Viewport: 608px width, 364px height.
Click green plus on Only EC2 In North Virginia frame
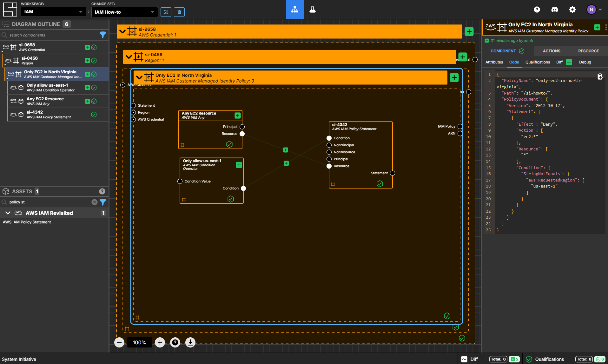click(454, 77)
